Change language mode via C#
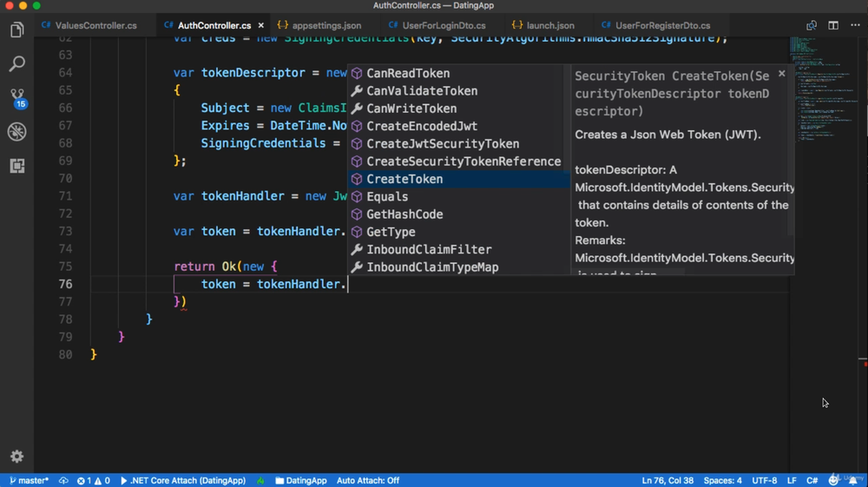The image size is (868, 487). 812,480
